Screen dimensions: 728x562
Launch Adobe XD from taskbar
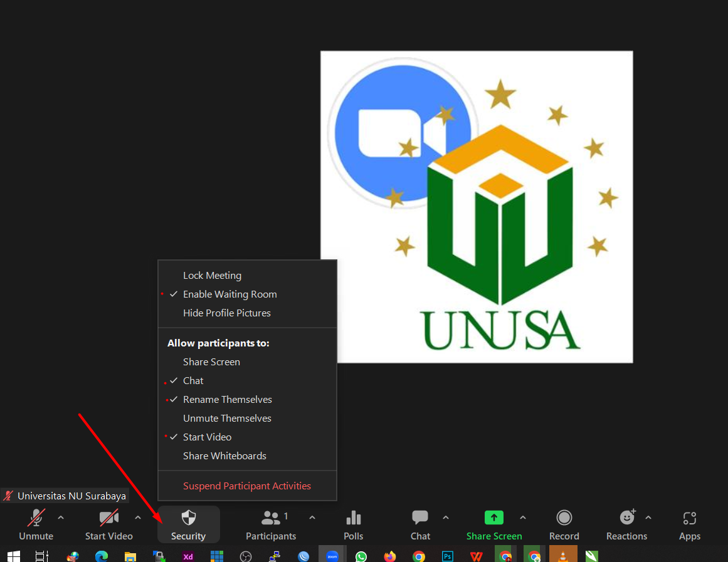pyautogui.click(x=188, y=556)
